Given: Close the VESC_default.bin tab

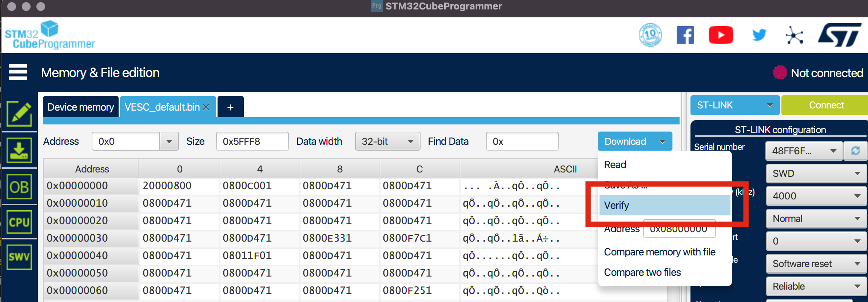Looking at the screenshot, I should pyautogui.click(x=206, y=107).
